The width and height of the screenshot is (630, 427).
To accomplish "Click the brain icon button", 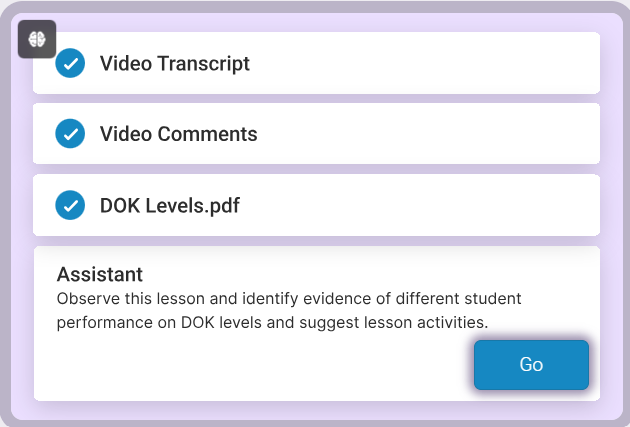I will [37, 39].
